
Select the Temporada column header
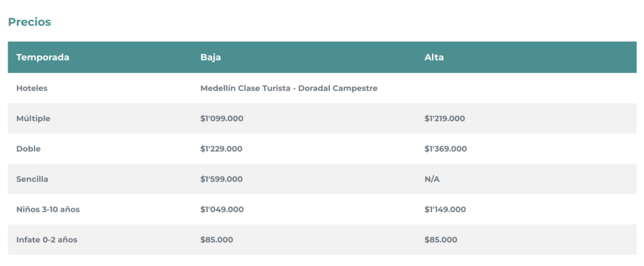43,57
